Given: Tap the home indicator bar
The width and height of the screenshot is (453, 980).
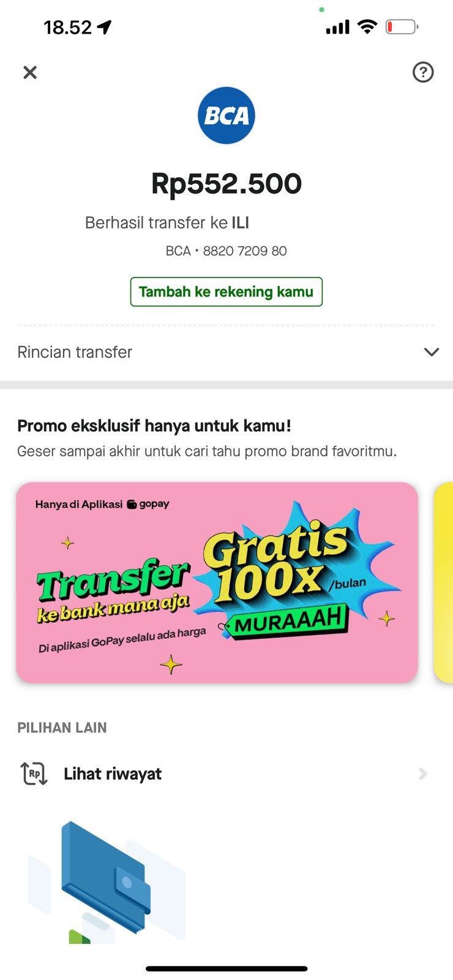Looking at the screenshot, I should click(226, 968).
